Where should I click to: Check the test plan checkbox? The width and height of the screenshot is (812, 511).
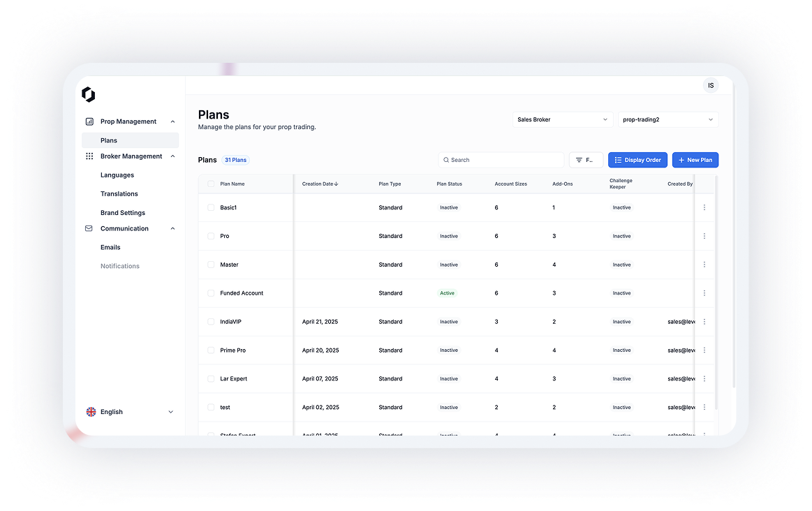click(211, 408)
